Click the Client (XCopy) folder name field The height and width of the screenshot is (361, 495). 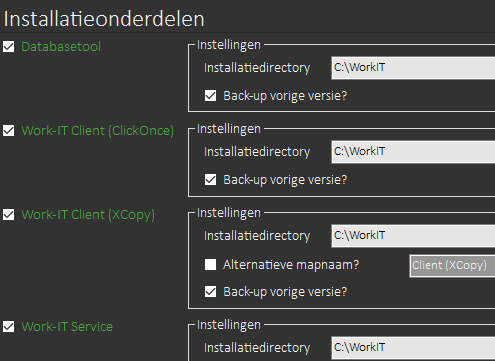(x=452, y=266)
